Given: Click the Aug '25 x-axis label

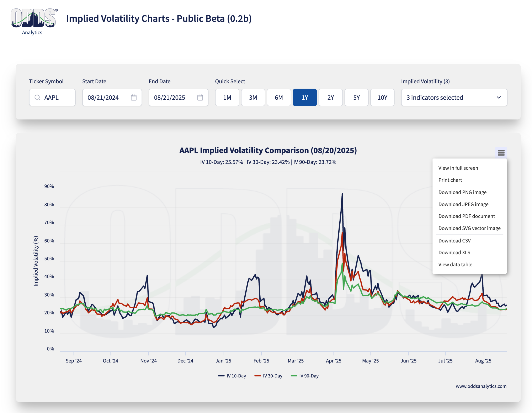Looking at the screenshot, I should tap(483, 361).
